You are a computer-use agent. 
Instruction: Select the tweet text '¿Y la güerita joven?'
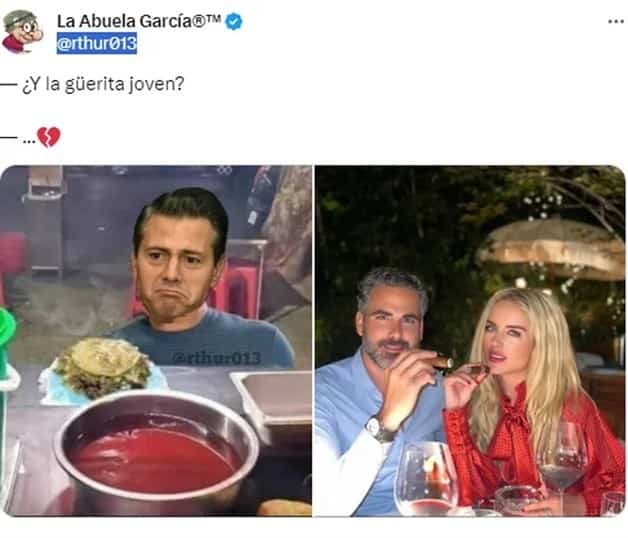pos(103,84)
